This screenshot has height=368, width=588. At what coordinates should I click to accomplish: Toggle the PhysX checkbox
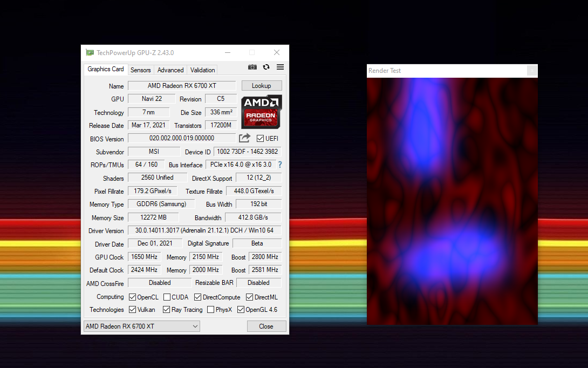(x=211, y=310)
